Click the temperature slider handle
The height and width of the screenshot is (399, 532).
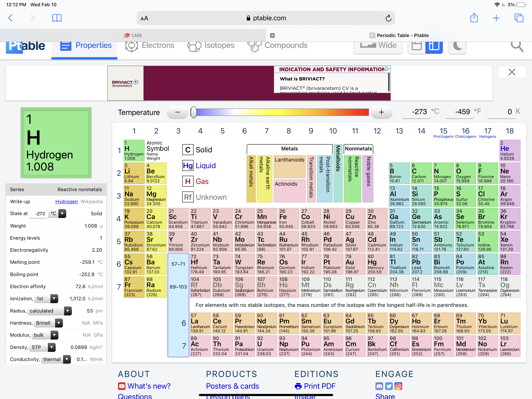[x=194, y=112]
